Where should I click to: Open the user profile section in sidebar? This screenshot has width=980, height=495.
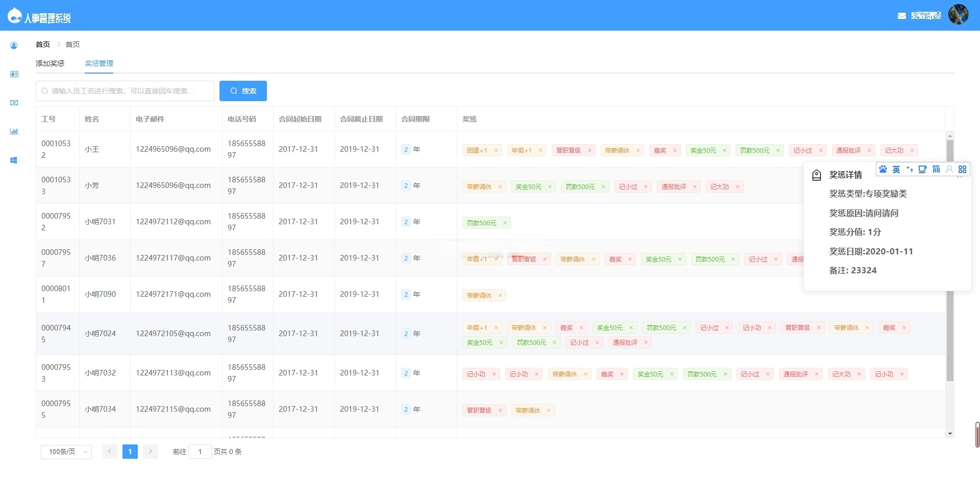click(14, 45)
